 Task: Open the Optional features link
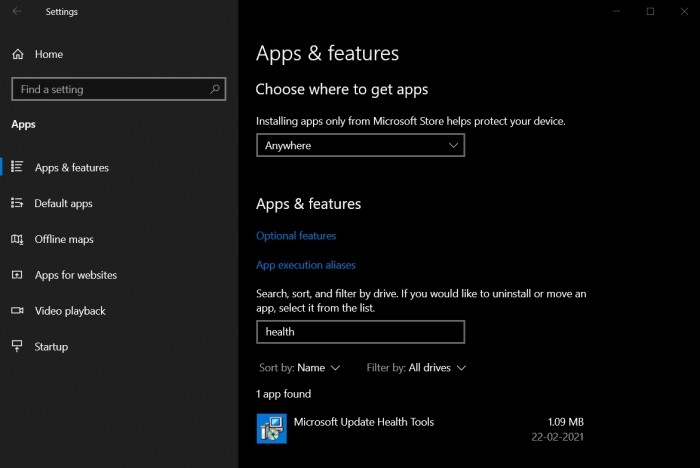(x=296, y=236)
